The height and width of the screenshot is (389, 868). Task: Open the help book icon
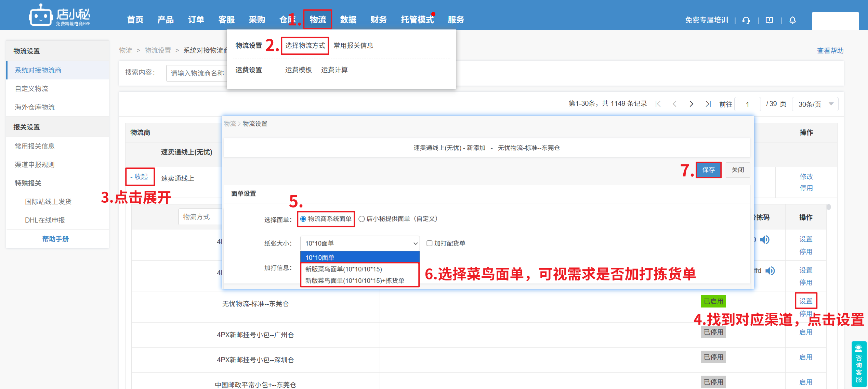(x=769, y=20)
